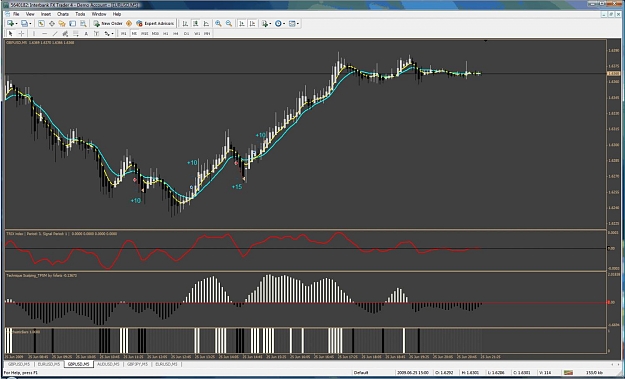Expand the arrows tool dropdown
The height and width of the screenshot is (379, 625).
tap(112, 34)
